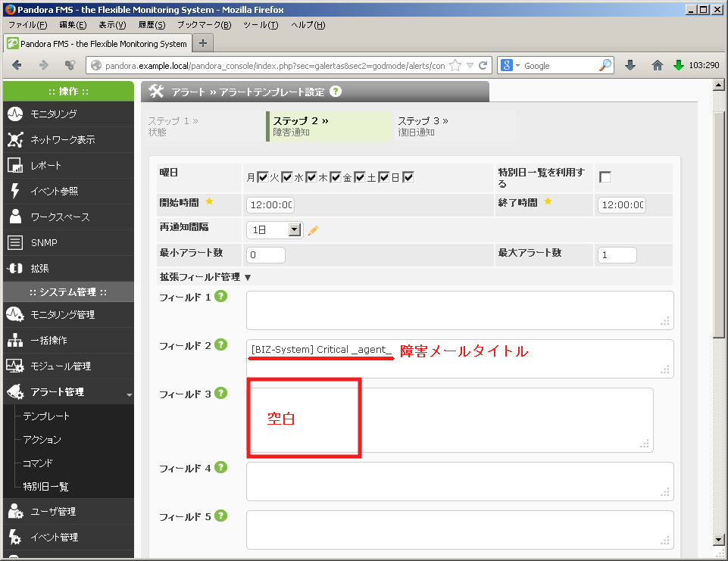Viewport: 728px width, 561px height.
Task: Open ワークスペース in the sidebar
Action: point(68,217)
